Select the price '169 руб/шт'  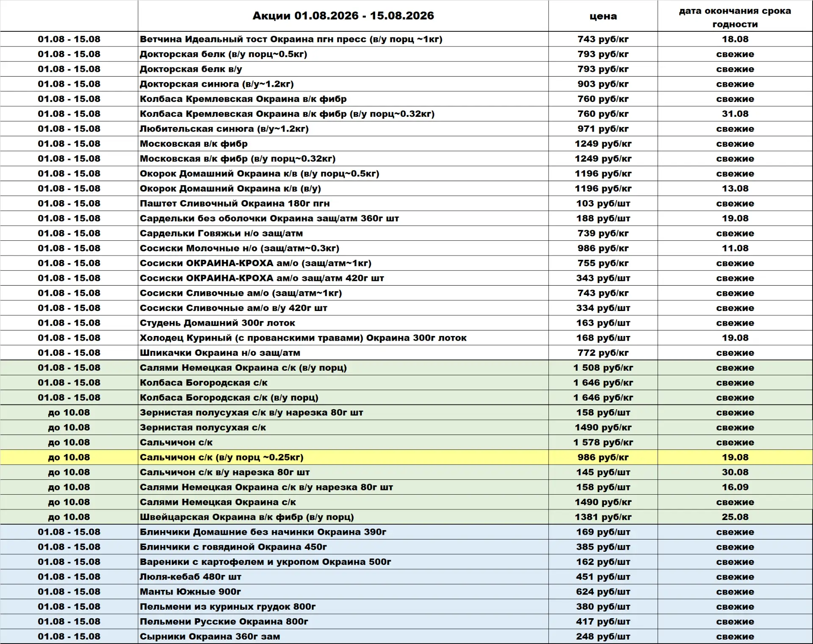pyautogui.click(x=603, y=532)
